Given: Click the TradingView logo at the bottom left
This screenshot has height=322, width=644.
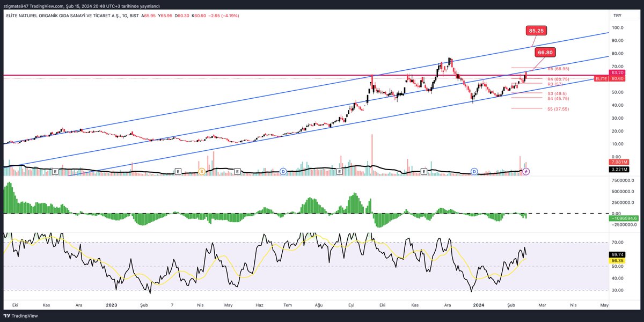Looking at the screenshot, I should 20,315.
